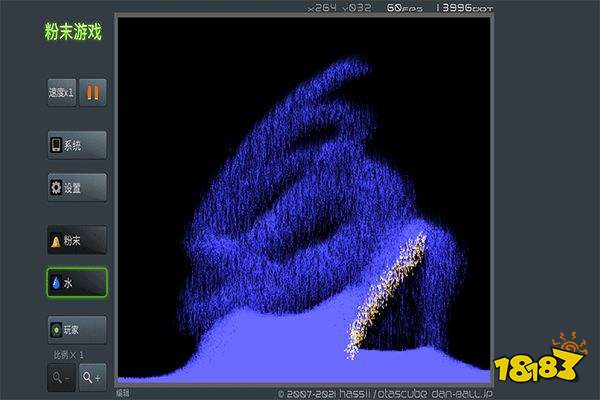Click the green player icon
600x400 pixels.
pyautogui.click(x=56, y=328)
